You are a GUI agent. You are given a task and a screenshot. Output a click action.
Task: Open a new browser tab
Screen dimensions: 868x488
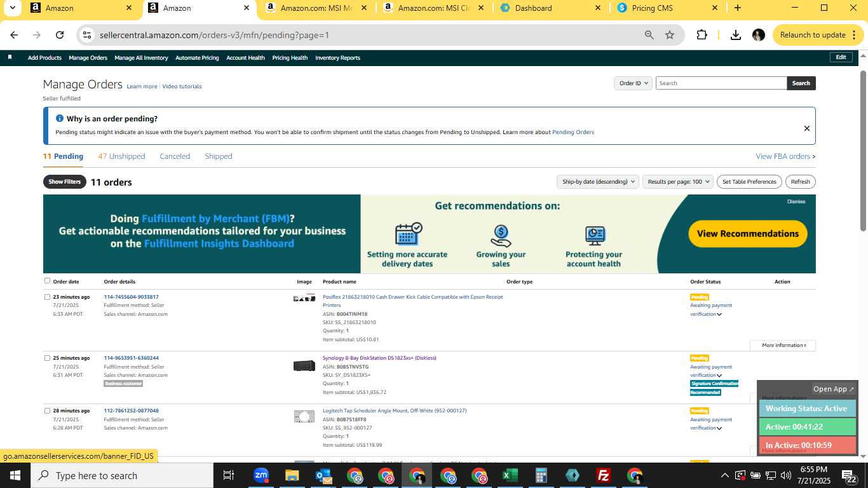tap(737, 8)
